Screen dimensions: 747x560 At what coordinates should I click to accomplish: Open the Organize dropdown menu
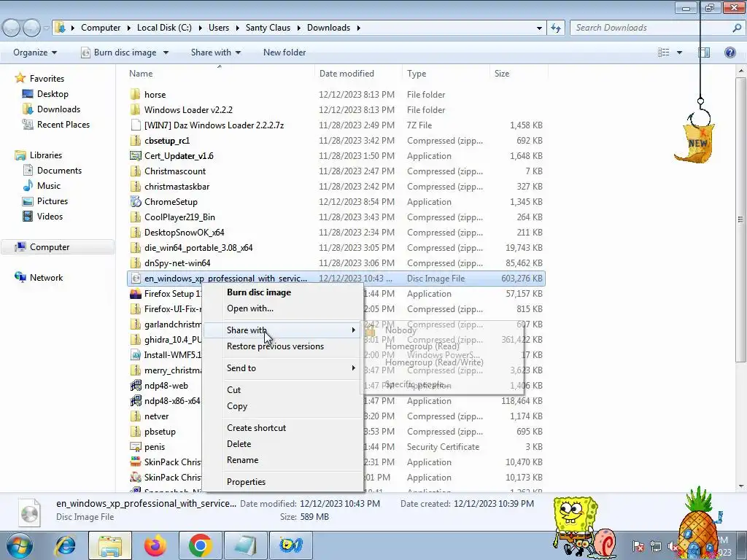(x=35, y=52)
